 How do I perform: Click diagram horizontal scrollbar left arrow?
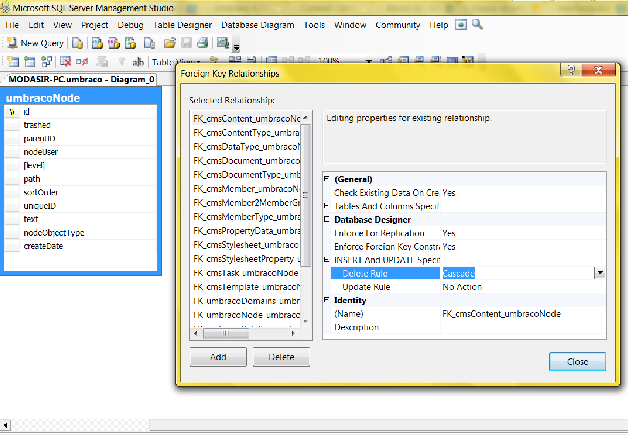[x=6, y=425]
